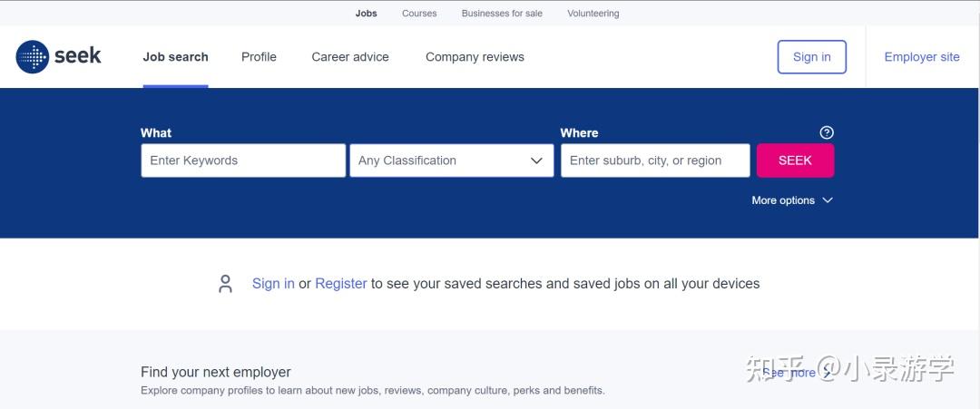This screenshot has height=409, width=980.
Task: Open the Any Classification dropdown
Action: point(451,161)
